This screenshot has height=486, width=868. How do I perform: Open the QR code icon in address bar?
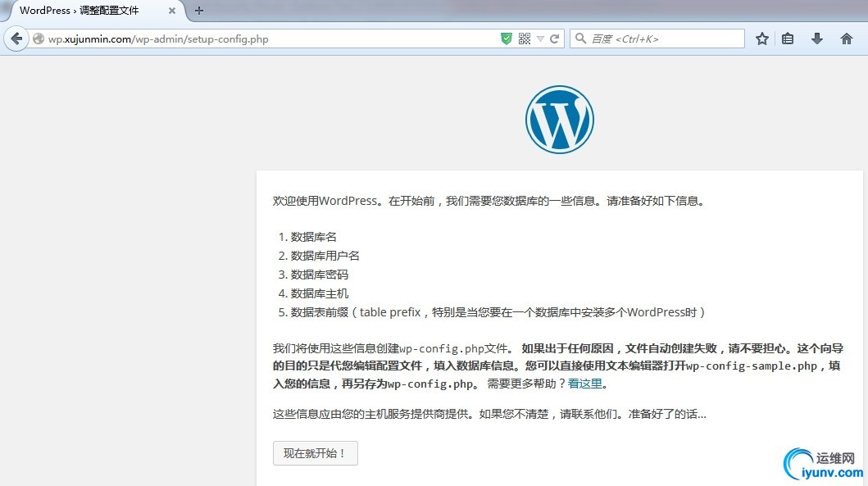525,39
